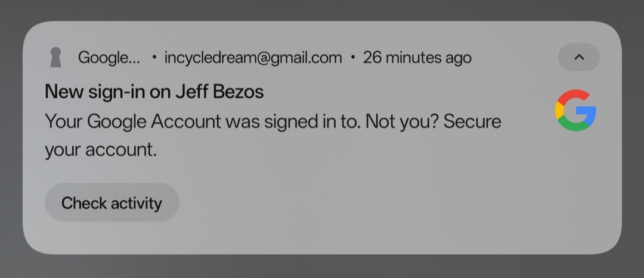Tap the truncated Google app name label

pyautogui.click(x=109, y=58)
